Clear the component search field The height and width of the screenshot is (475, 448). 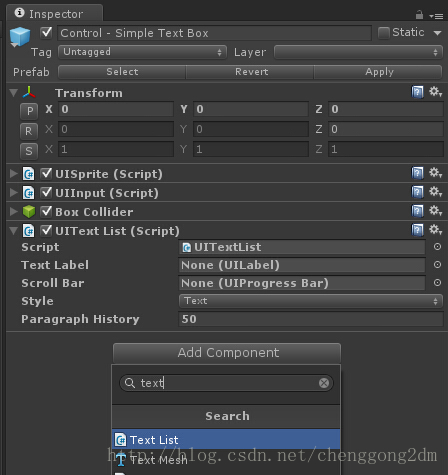point(324,383)
